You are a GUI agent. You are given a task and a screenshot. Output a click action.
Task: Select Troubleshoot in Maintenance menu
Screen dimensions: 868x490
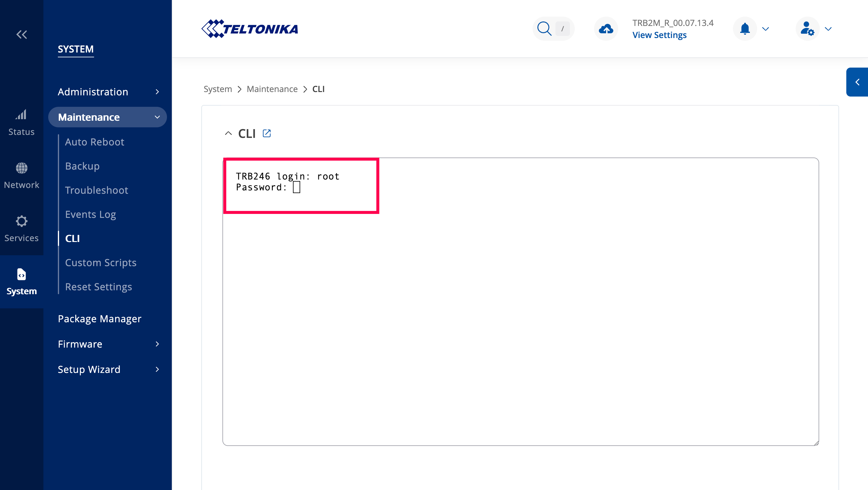96,190
